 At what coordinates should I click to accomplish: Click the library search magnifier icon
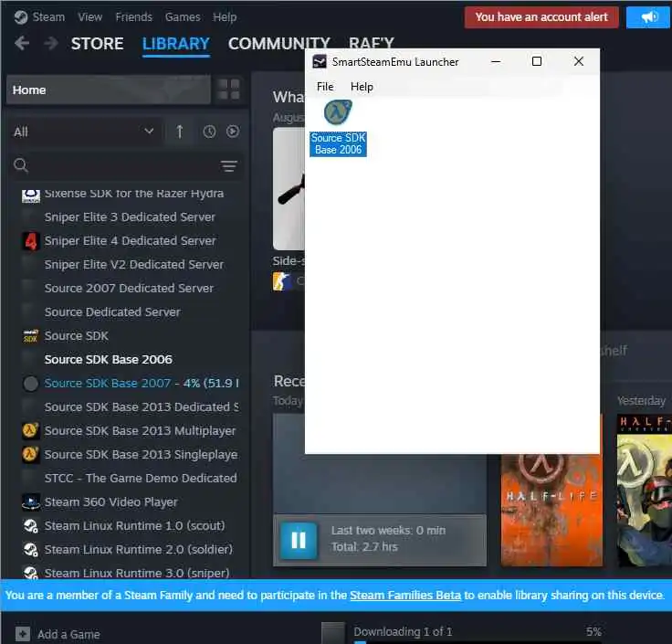(21, 165)
